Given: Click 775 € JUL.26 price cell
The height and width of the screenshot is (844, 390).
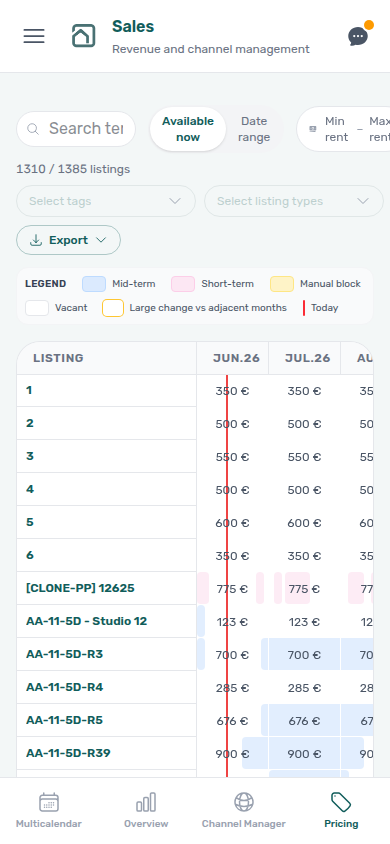Looking at the screenshot, I should [304, 589].
